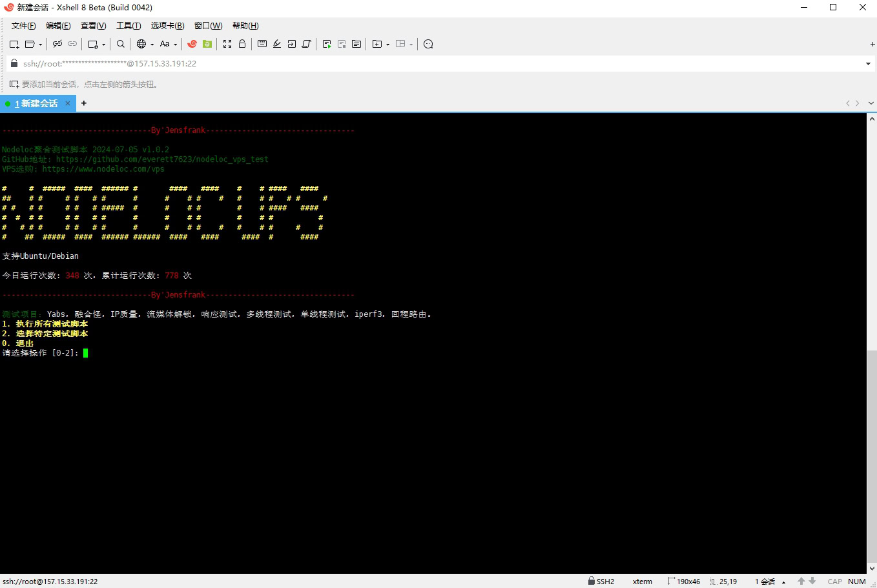Image resolution: width=877 pixels, height=588 pixels.
Task: Click the tab scroll right arrow
Action: coord(858,103)
